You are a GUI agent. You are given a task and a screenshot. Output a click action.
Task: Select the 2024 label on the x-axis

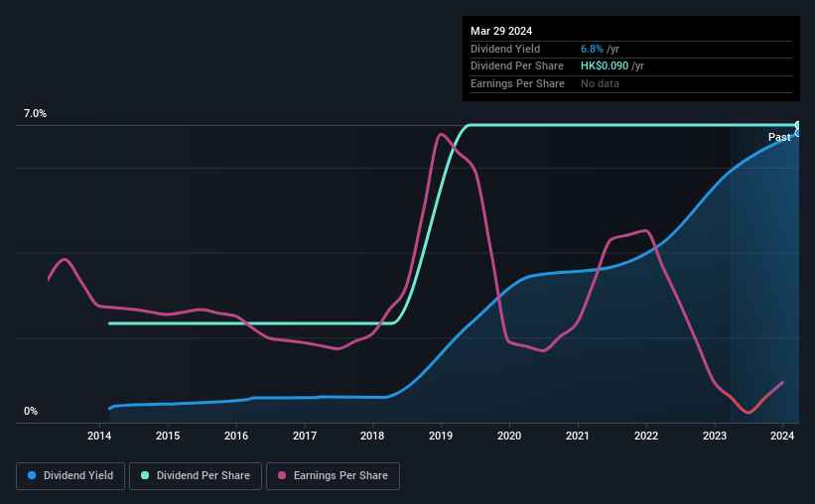[782, 436]
